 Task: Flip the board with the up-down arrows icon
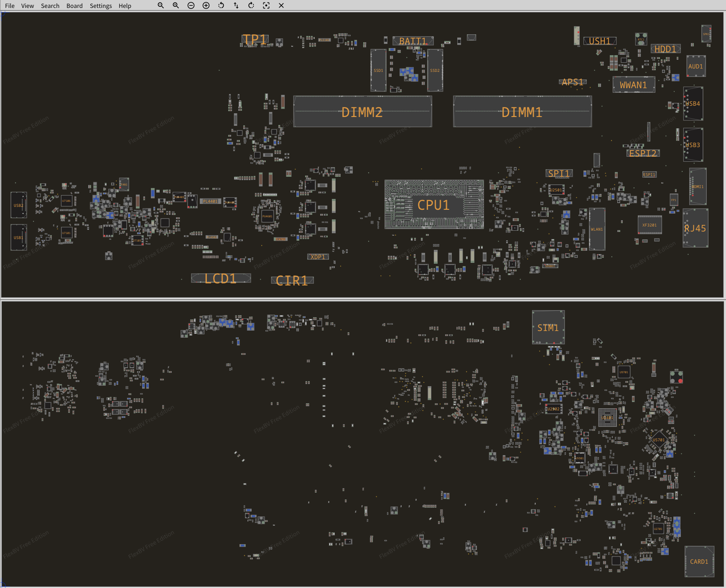(x=236, y=5)
